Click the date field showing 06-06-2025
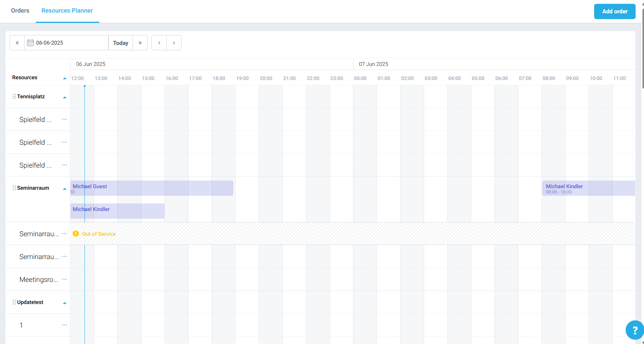 (67, 43)
